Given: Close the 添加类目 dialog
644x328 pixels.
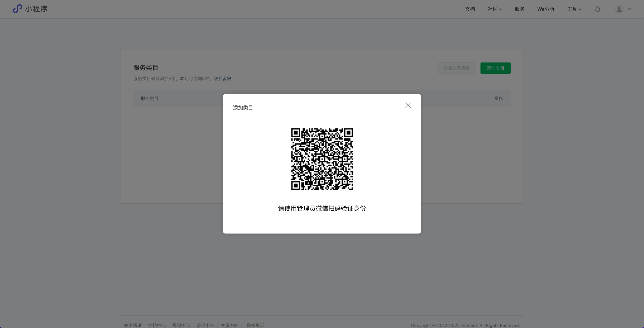Looking at the screenshot, I should tap(408, 105).
